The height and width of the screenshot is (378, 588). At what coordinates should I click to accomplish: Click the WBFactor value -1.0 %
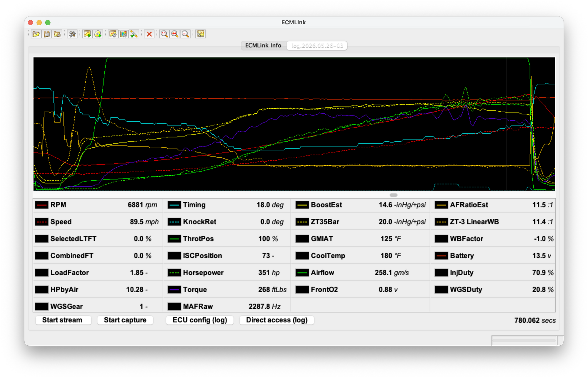(x=544, y=239)
